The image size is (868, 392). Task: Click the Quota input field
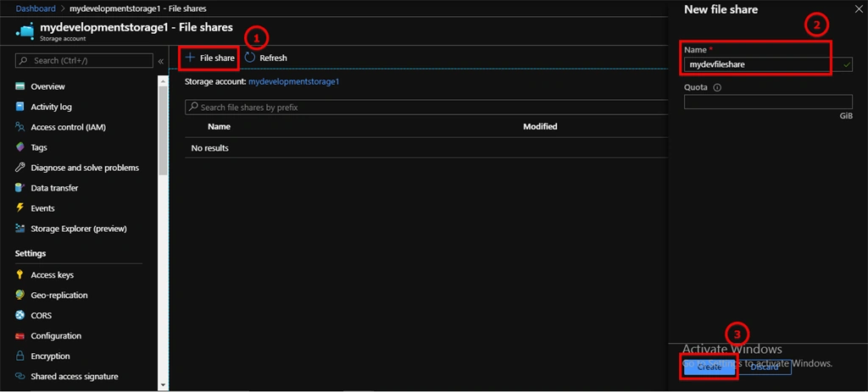pos(768,102)
